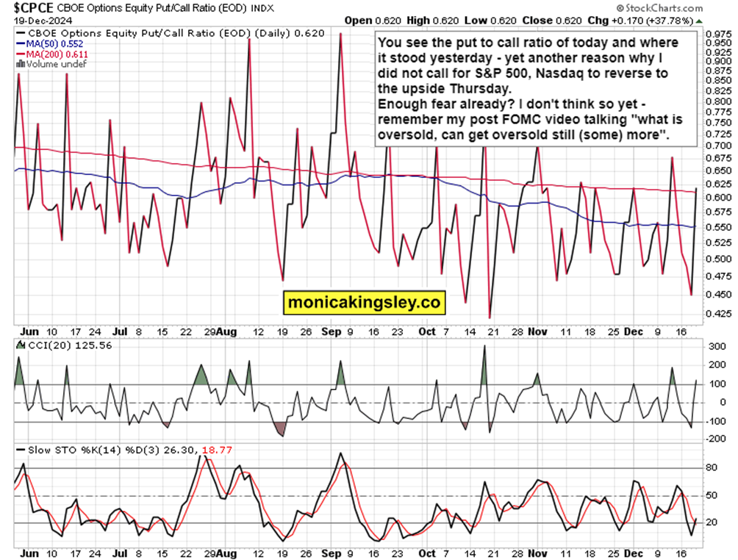The image size is (738, 560).
Task: Click the CCI(20) indicator icon
Action: [x=21, y=345]
